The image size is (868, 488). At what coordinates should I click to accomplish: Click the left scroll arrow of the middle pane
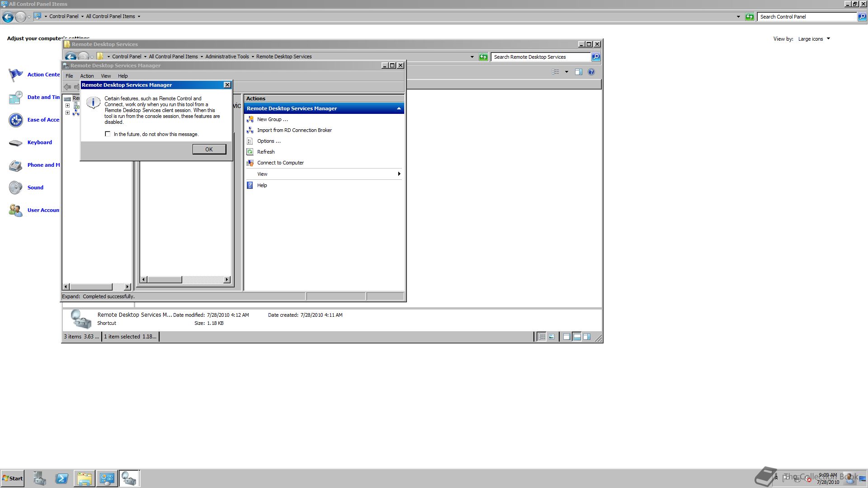tap(144, 280)
